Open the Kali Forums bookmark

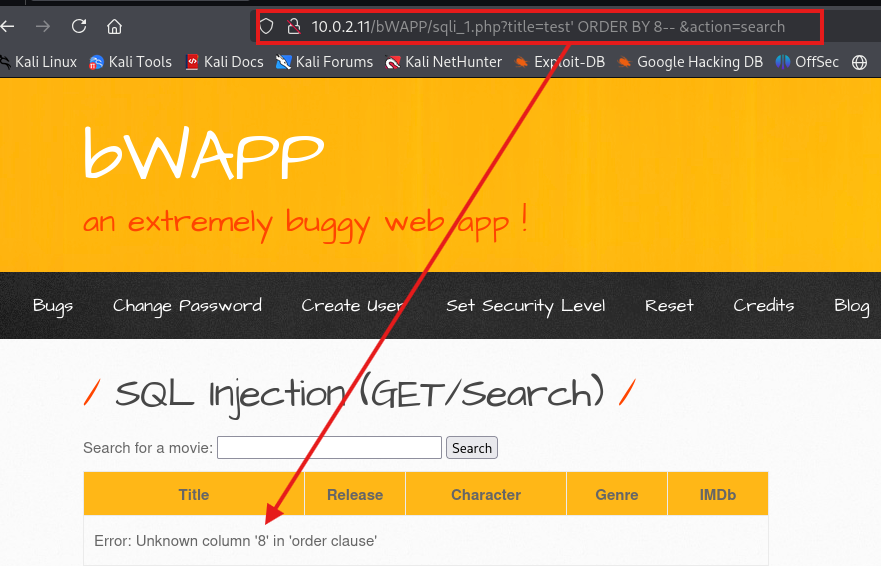point(325,62)
